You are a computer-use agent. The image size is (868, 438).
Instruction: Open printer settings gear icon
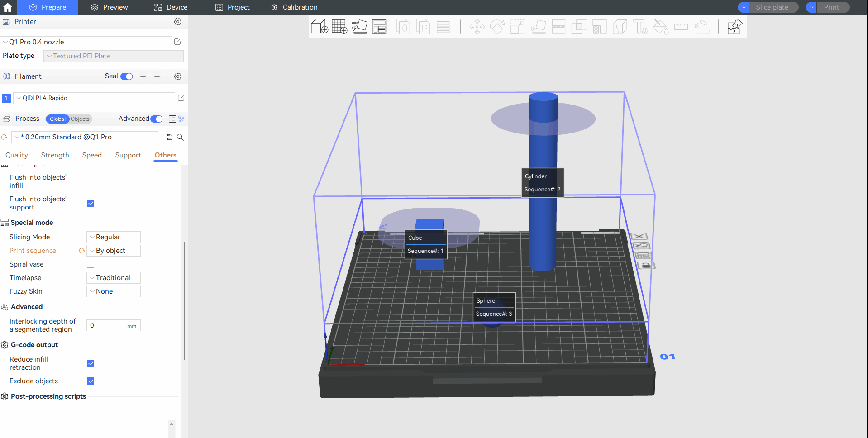(178, 22)
